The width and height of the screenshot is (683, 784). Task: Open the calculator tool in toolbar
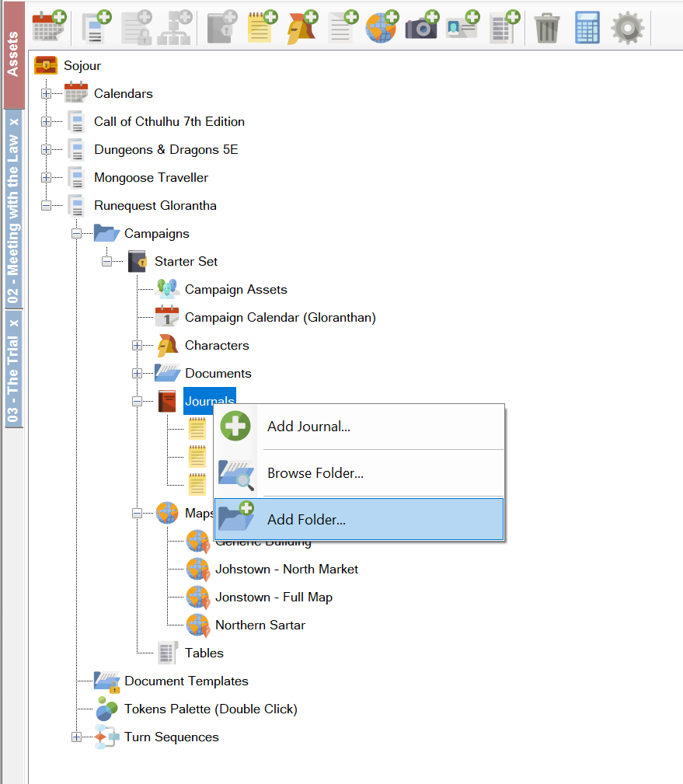click(587, 28)
